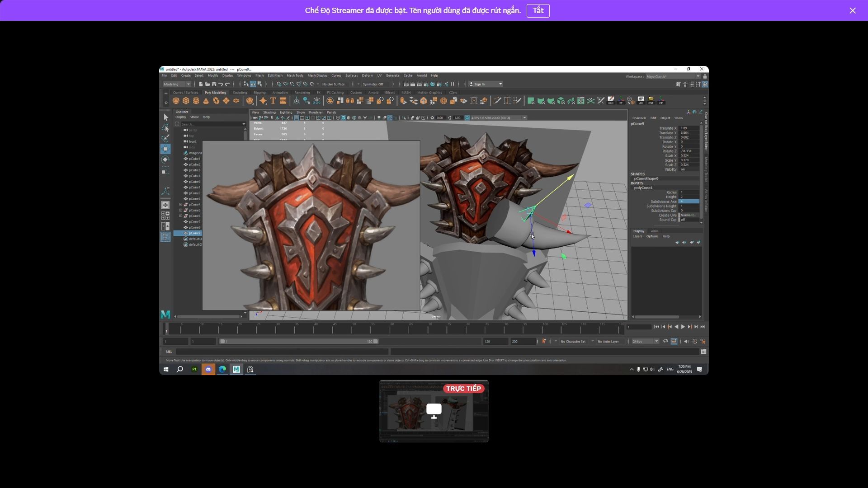
Task: Expand the pCone6 node in Outliner
Action: click(181, 216)
